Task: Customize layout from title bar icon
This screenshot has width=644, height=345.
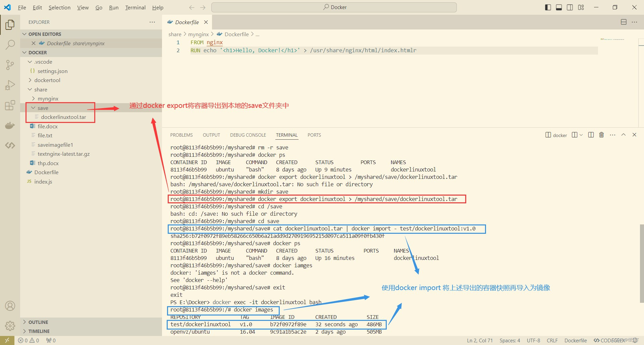Action: [581, 7]
